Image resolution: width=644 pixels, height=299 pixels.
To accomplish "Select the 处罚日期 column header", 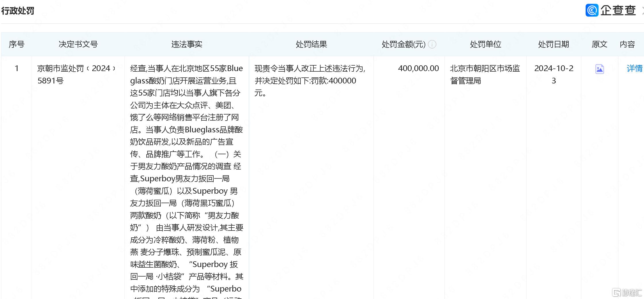I will 554,44.
